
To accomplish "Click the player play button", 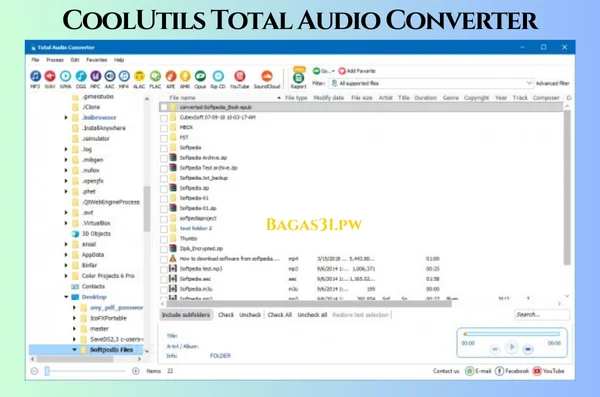I will (x=511, y=348).
